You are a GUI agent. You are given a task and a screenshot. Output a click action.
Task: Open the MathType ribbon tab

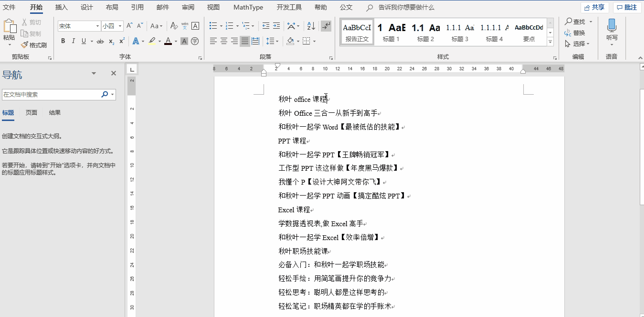pyautogui.click(x=248, y=7)
